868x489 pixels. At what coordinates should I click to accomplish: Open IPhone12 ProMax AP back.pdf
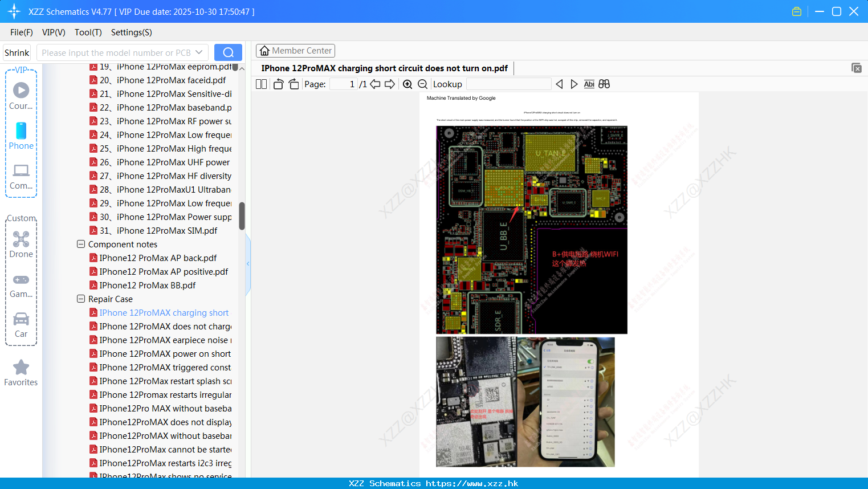click(153, 258)
